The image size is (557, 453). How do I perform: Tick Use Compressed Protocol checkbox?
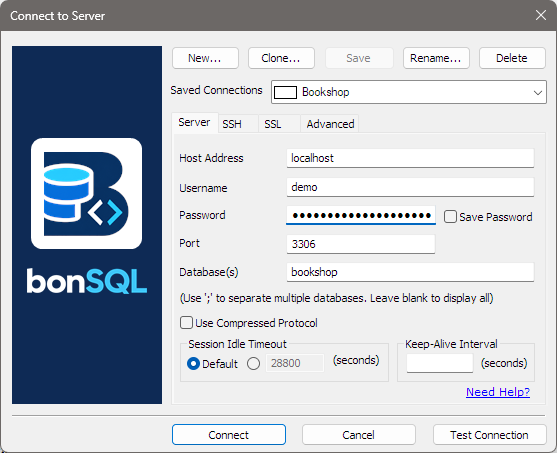point(186,323)
